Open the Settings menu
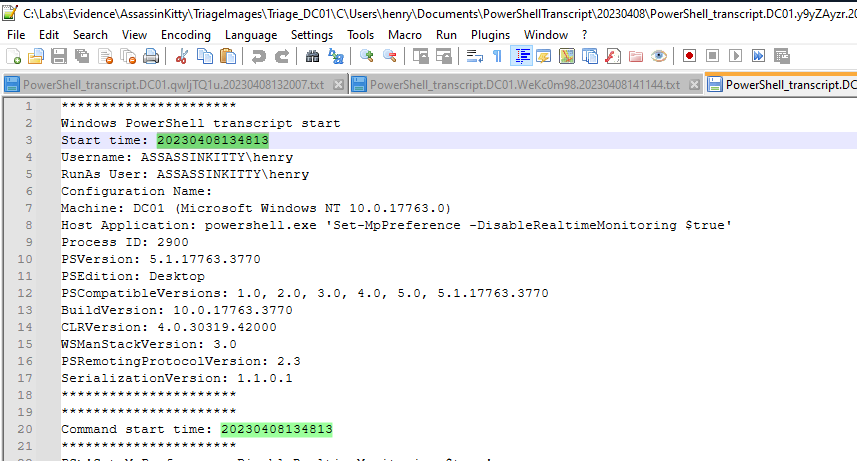The height and width of the screenshot is (461, 857). click(312, 35)
